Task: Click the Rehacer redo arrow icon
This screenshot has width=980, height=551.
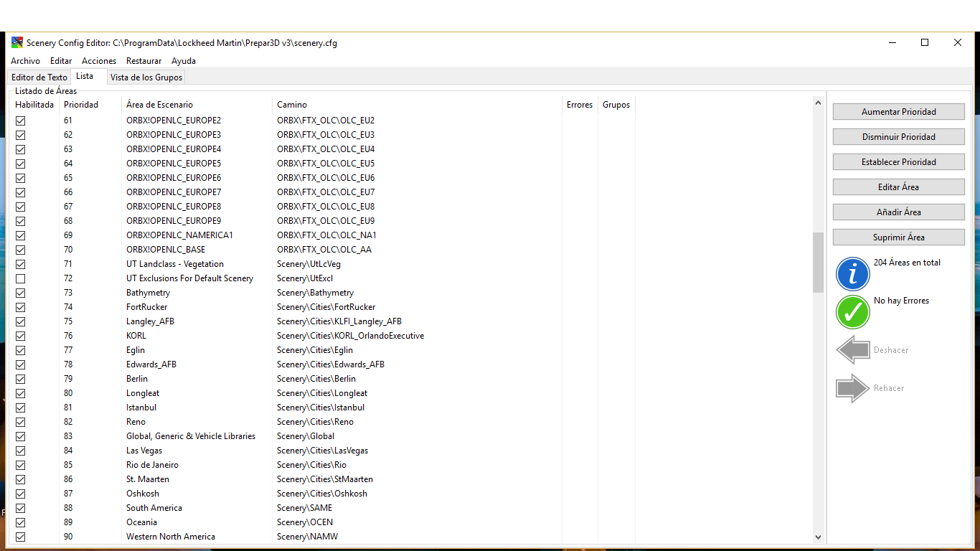Action: click(852, 388)
